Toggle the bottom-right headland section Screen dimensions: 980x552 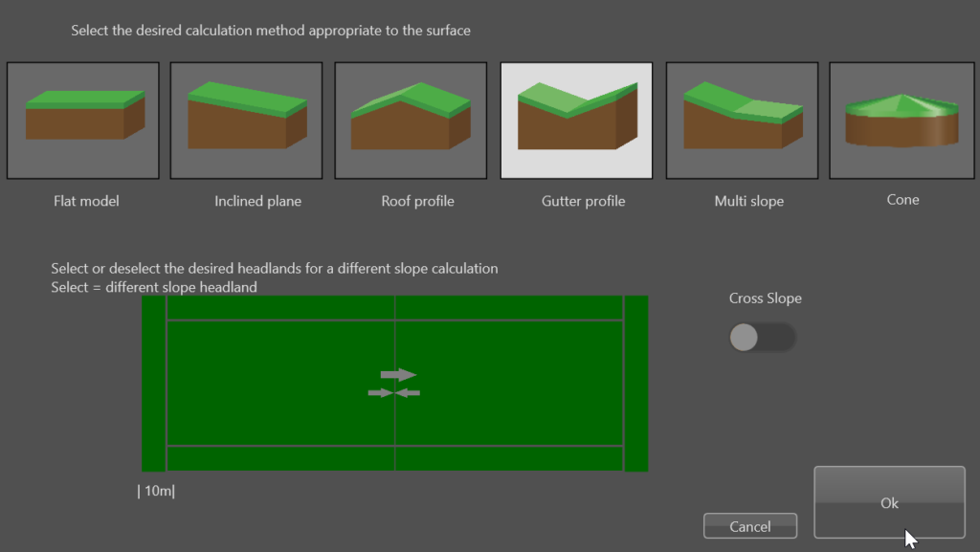tap(509, 458)
